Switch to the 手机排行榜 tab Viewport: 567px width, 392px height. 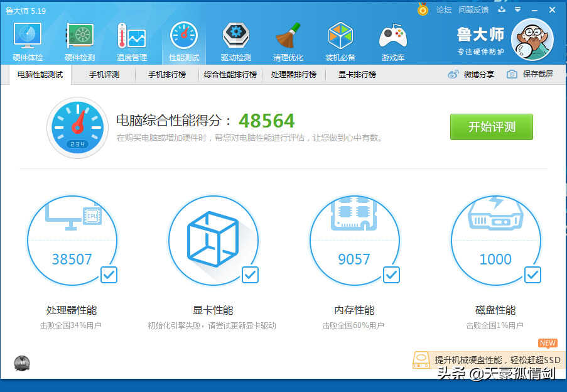tap(167, 75)
